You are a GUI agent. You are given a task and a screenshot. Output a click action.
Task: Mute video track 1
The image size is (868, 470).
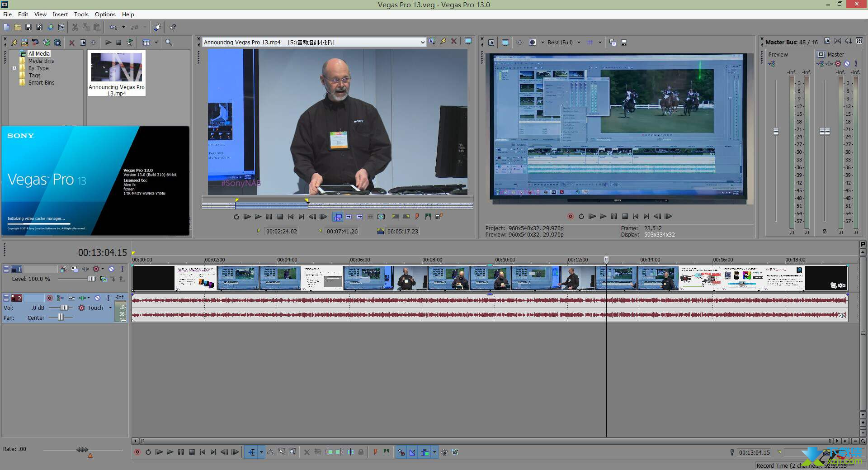(111, 269)
